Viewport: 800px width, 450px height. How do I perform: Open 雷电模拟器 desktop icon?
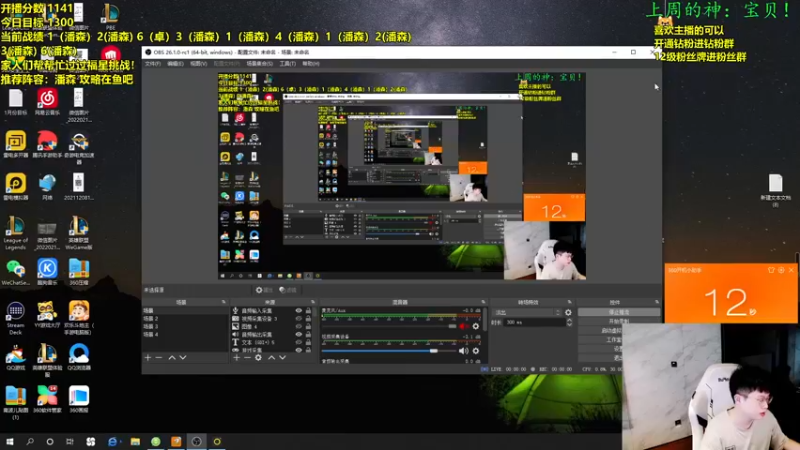[15, 183]
